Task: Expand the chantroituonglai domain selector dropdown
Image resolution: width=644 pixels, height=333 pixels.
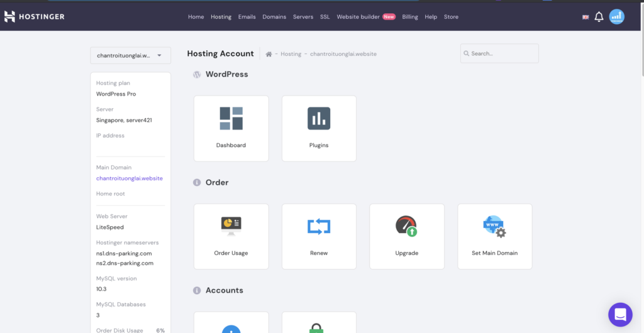Action: tap(130, 55)
